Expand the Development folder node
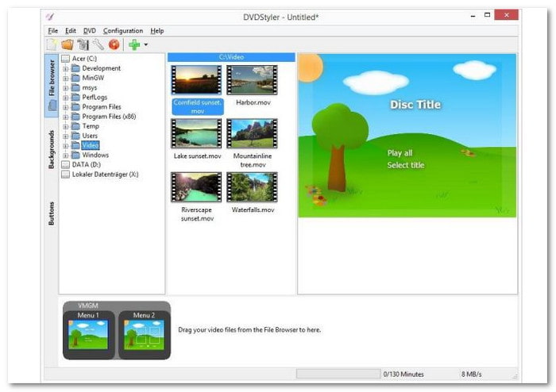This screenshot has width=556, height=392. [66, 69]
